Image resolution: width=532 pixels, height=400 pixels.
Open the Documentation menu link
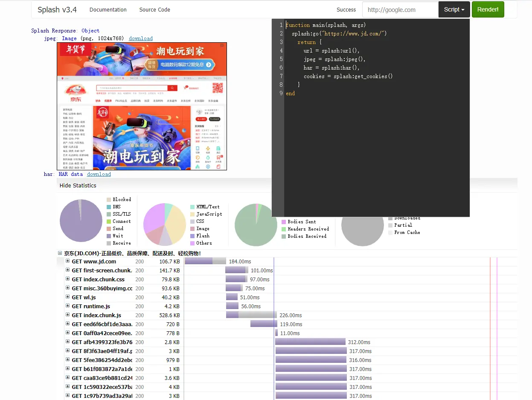point(108,9)
